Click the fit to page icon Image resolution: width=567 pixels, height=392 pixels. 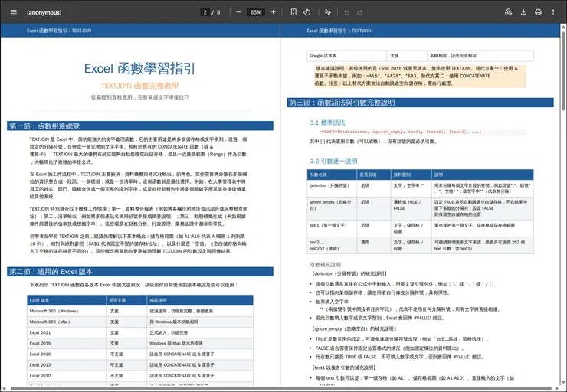pos(293,12)
